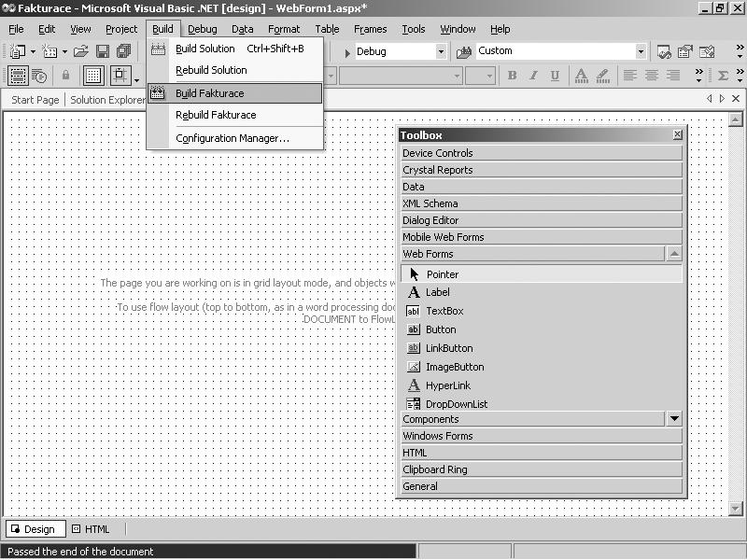Click the next document tab arrow

[722, 99]
